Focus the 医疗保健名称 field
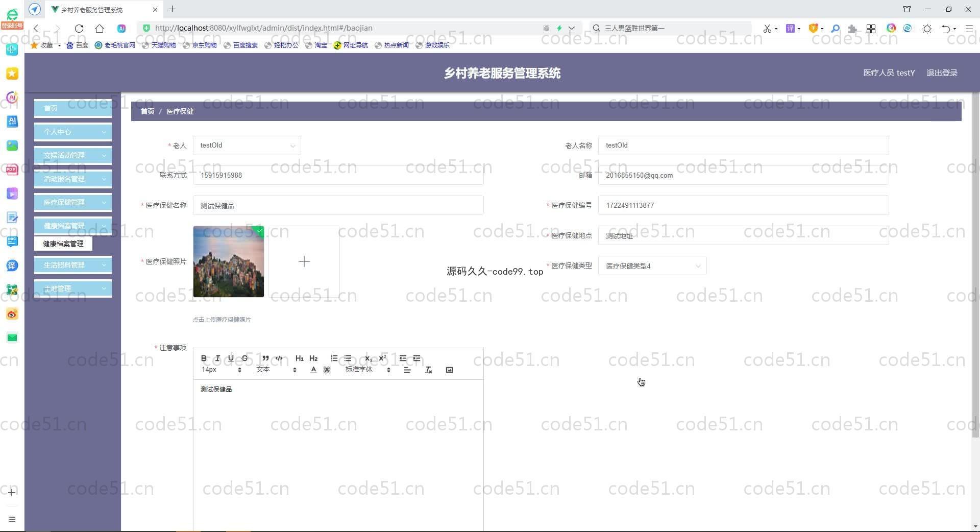This screenshot has width=980, height=532. tap(338, 205)
